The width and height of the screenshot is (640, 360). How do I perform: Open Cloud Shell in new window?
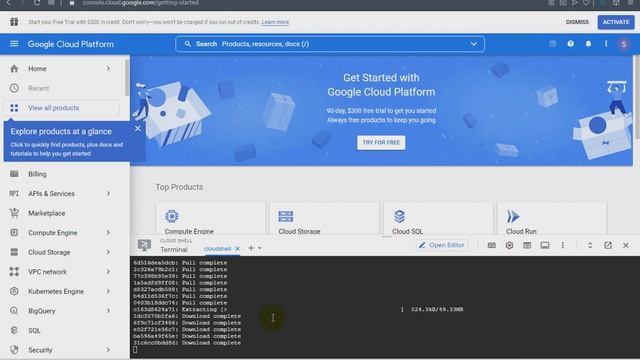[x=608, y=245]
